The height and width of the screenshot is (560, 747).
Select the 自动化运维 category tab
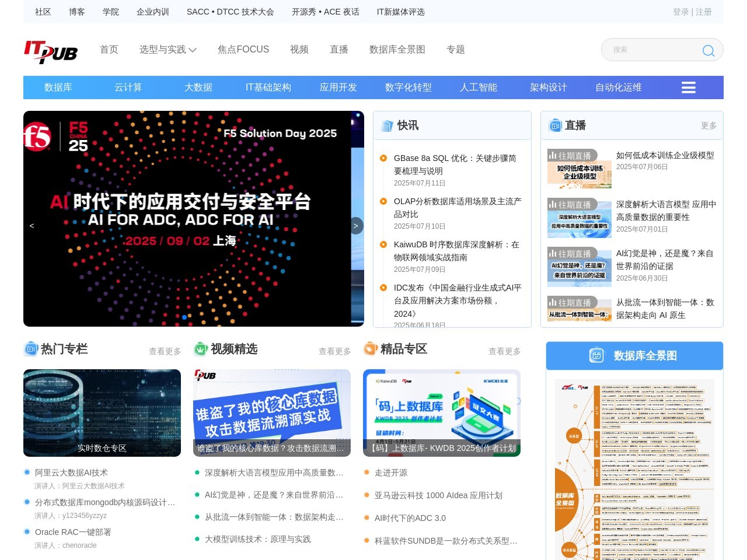coord(619,87)
